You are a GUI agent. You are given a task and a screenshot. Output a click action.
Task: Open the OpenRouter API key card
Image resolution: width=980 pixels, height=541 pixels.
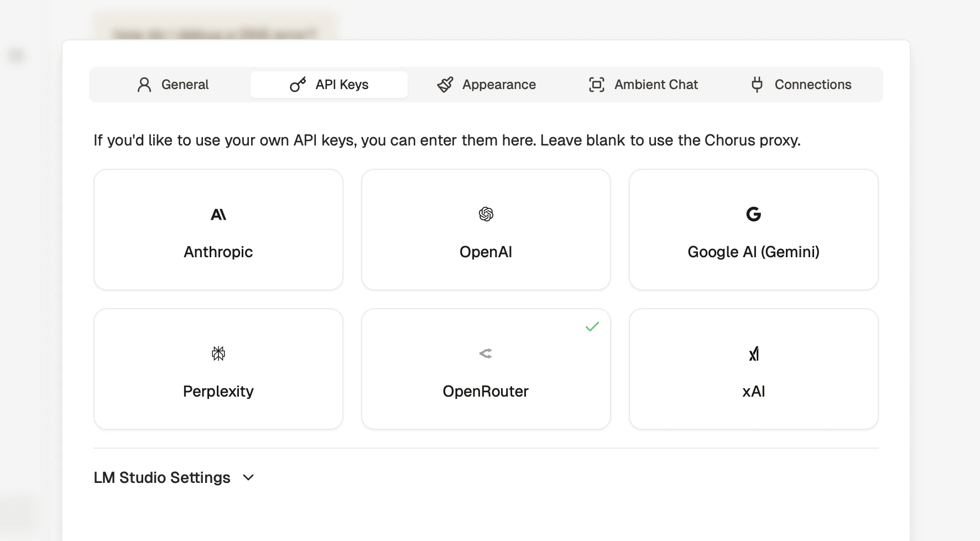coord(486,369)
